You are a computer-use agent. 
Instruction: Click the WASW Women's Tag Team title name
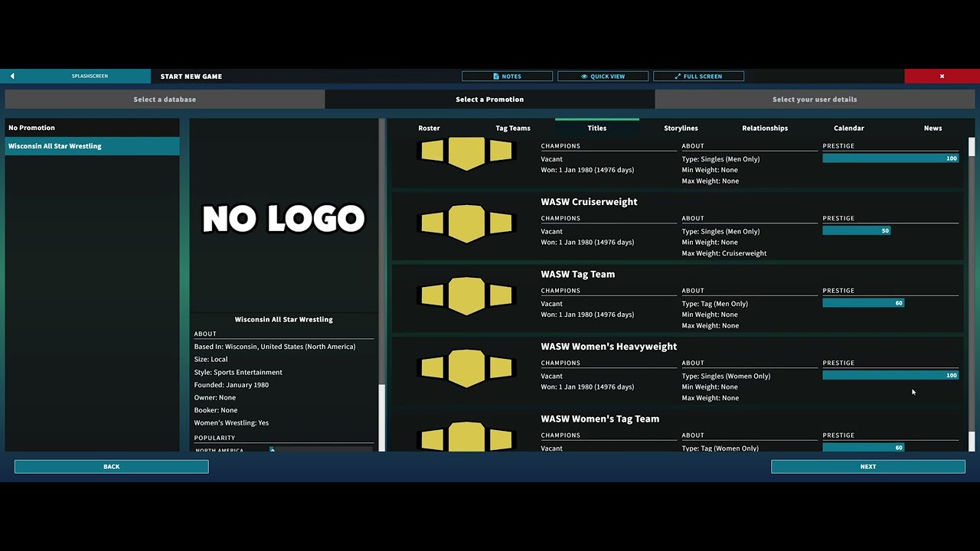(599, 419)
